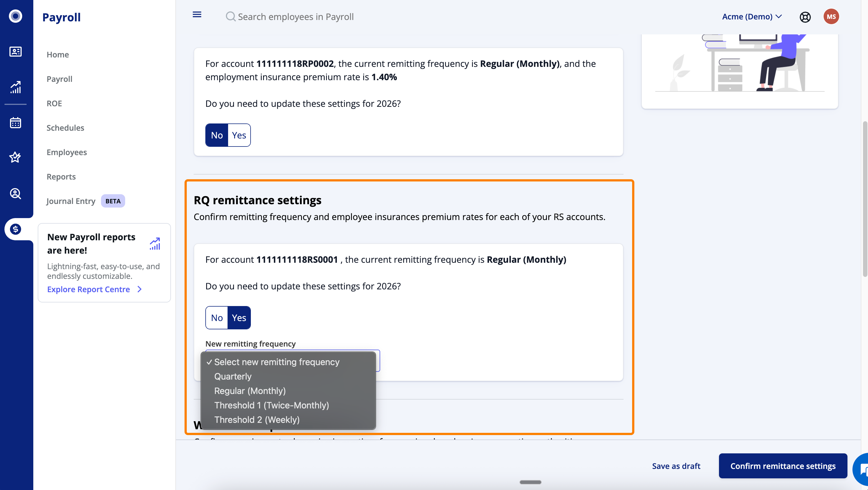Expand the Acme (Demo) company dropdown

pyautogui.click(x=751, y=17)
